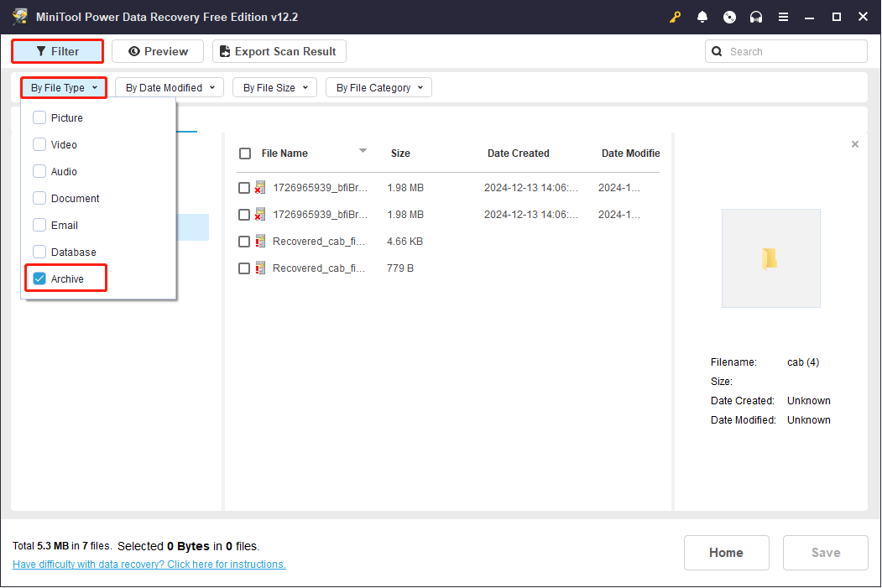The width and height of the screenshot is (882, 588).
Task: Click the bootable disc icon
Action: click(729, 17)
